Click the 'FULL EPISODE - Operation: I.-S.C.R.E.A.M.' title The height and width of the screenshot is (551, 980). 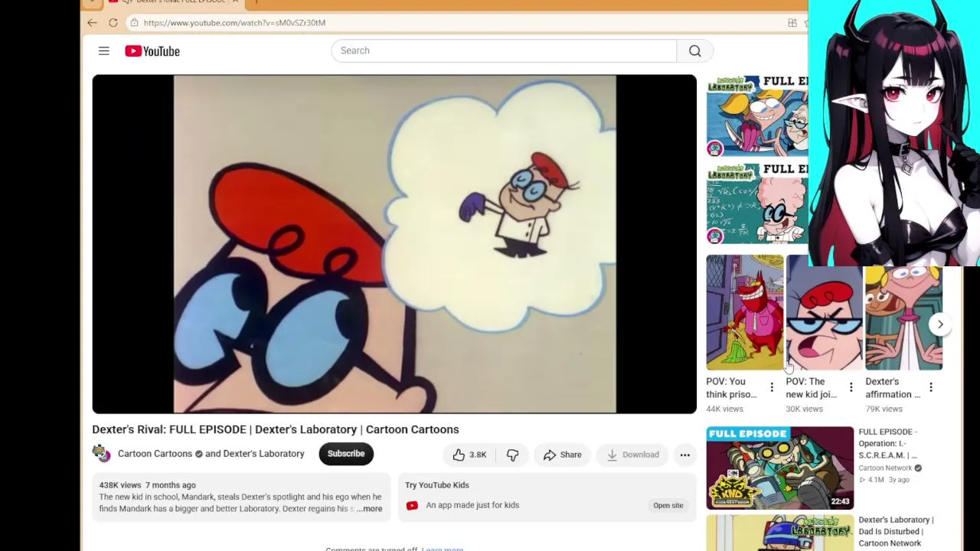click(x=887, y=444)
